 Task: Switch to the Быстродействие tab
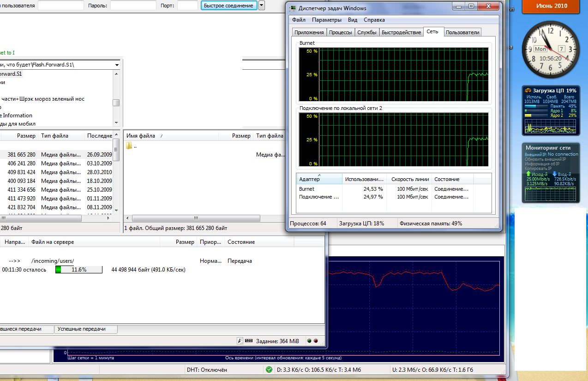(401, 32)
